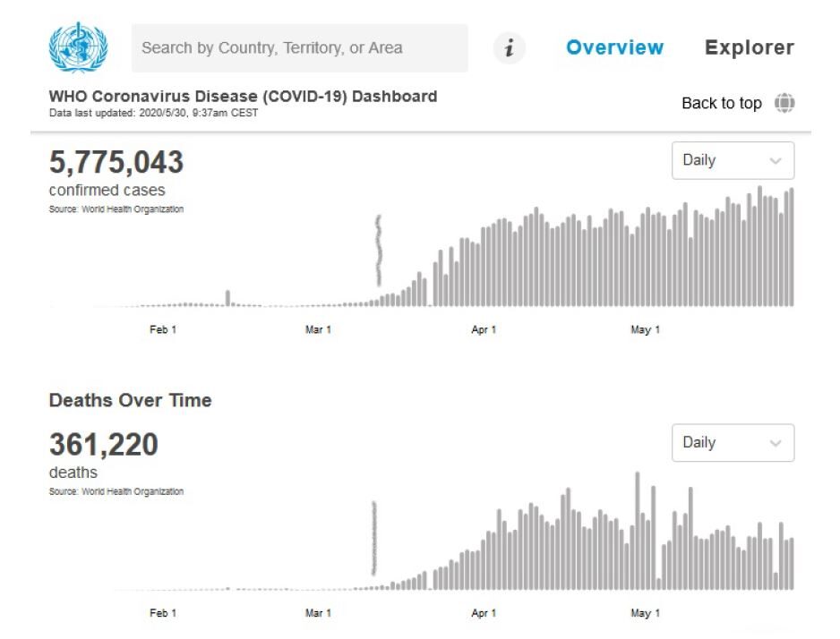Click the tall mid-February spike bar in cases chart

click(228, 298)
